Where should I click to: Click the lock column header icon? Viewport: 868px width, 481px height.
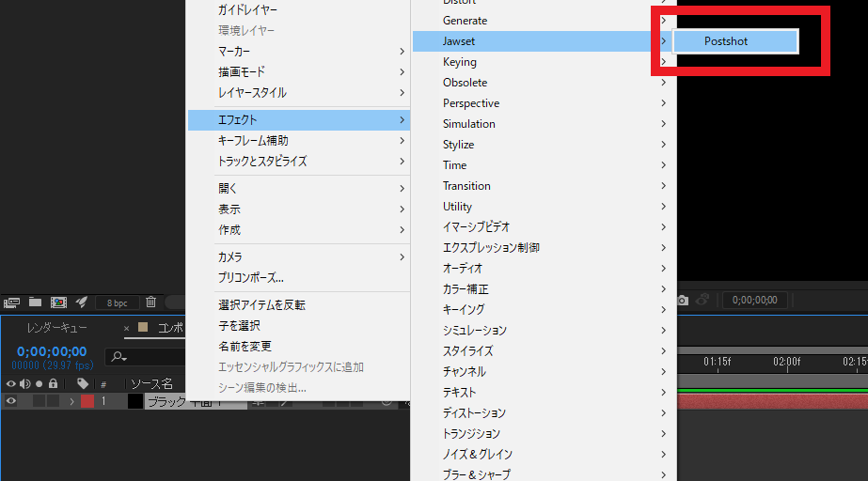[54, 383]
